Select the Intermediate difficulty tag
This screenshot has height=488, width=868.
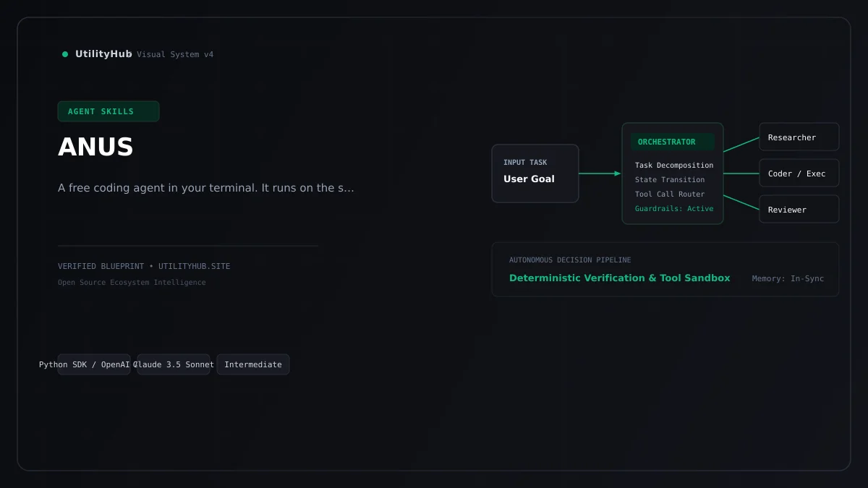[x=253, y=364]
